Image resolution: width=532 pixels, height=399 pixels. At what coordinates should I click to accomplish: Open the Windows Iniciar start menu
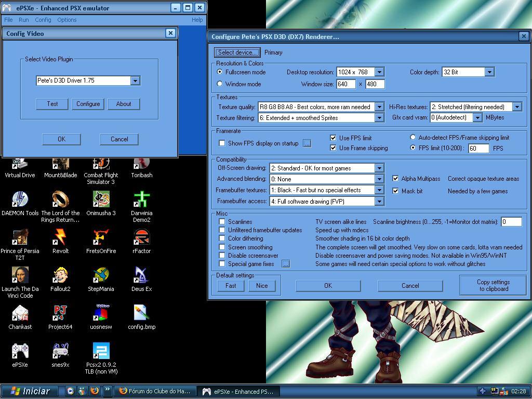click(30, 391)
